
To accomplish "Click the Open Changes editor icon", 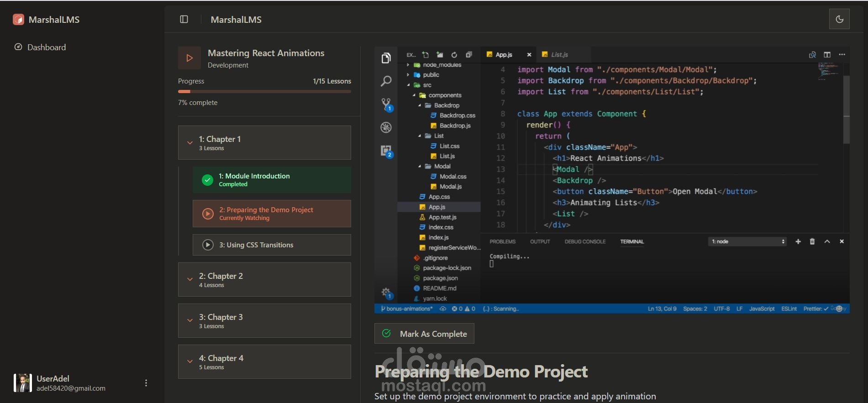I will 812,55.
